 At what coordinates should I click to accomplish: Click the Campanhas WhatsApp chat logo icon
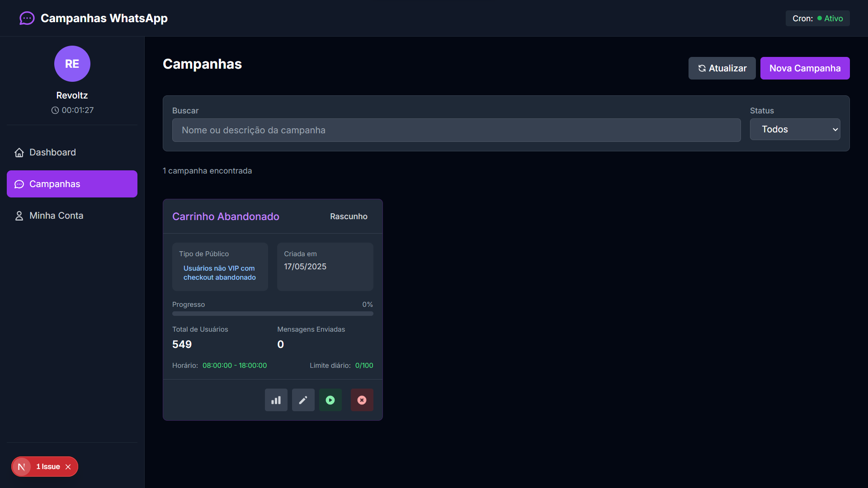(x=27, y=18)
